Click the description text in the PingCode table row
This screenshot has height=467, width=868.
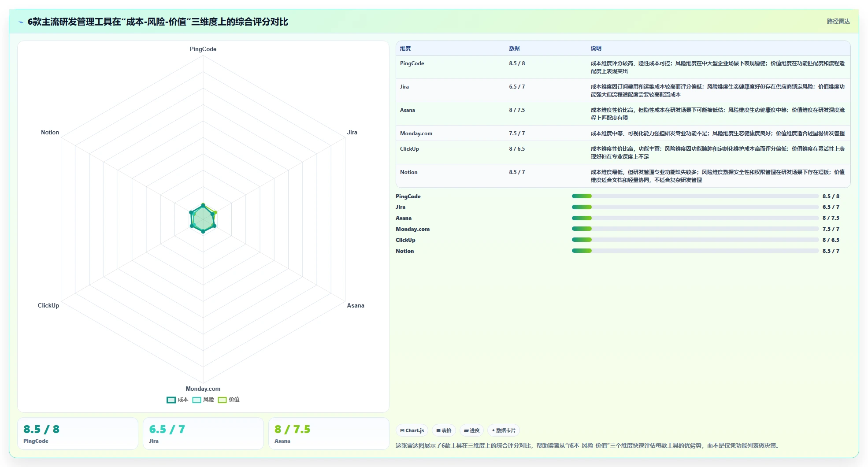click(718, 67)
